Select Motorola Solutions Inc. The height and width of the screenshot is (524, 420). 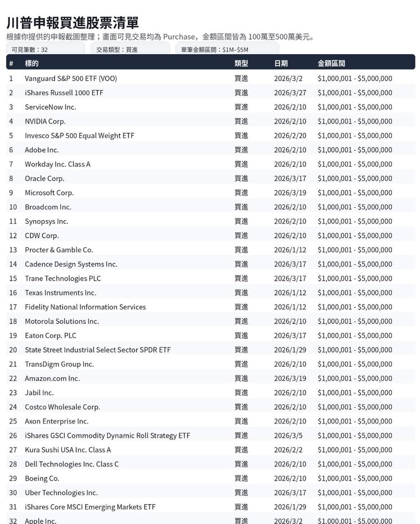pos(62,321)
